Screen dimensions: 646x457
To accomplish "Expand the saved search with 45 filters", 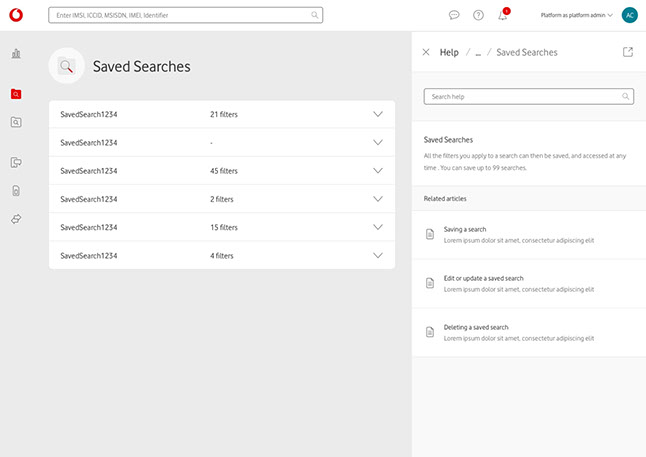I will [377, 170].
